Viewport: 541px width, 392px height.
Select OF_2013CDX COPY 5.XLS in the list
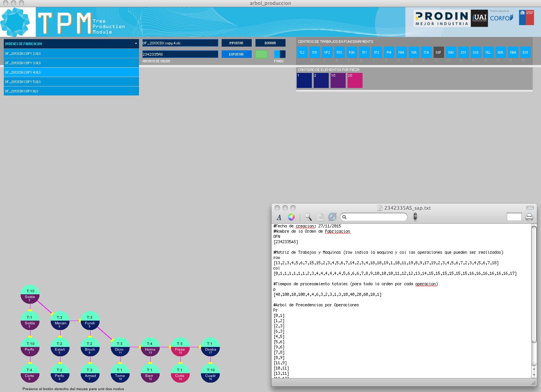coord(71,82)
